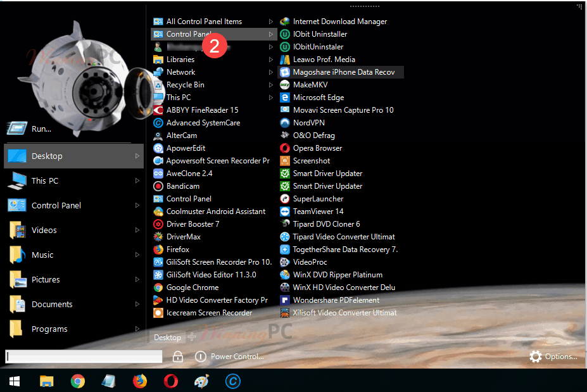Open the O&O Defrag icon

pyautogui.click(x=285, y=135)
